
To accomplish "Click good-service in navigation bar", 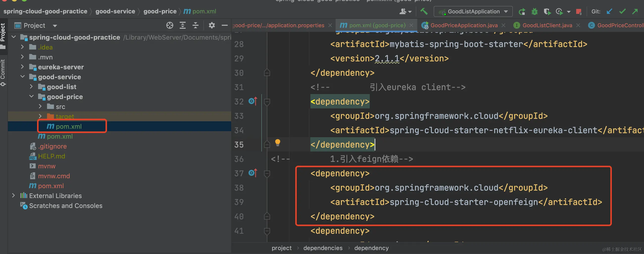I will pyautogui.click(x=115, y=11).
